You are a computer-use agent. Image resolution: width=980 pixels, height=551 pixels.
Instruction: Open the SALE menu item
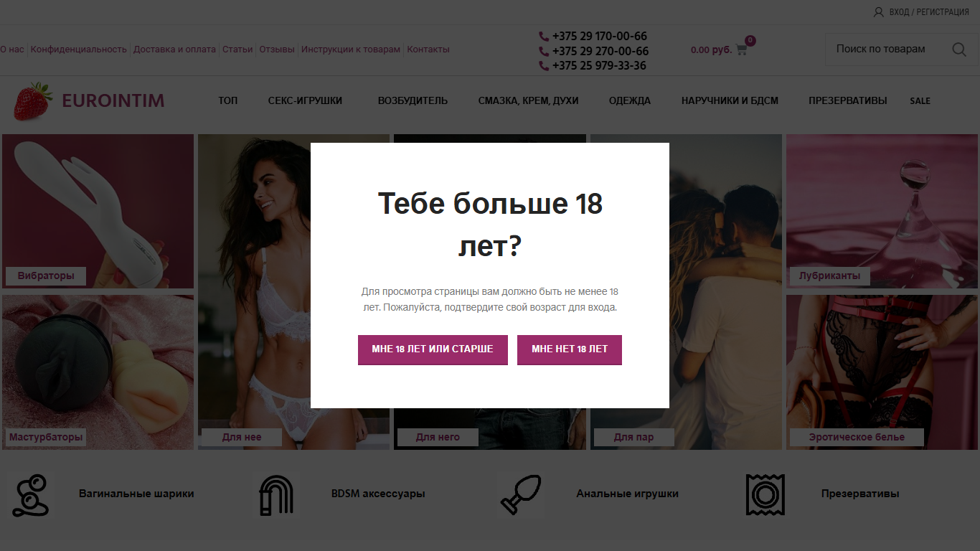[x=920, y=101]
